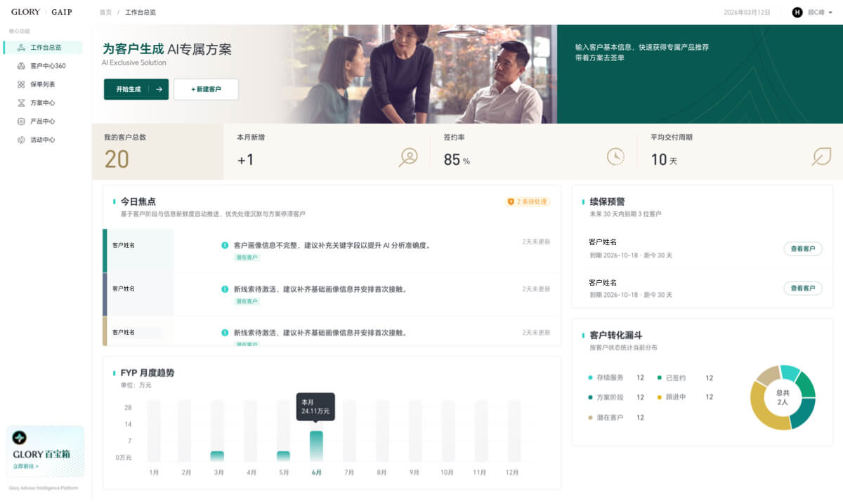Click the May bar in FYP chart

pyautogui.click(x=283, y=456)
